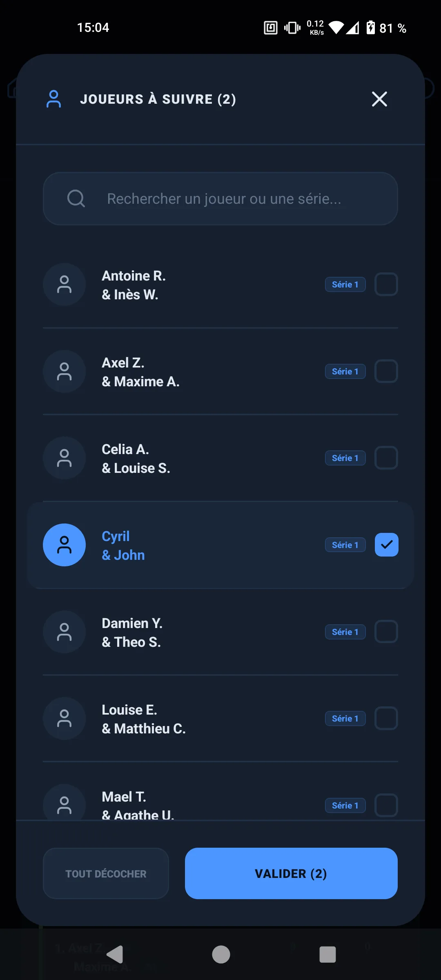Tap the avatar icon for Louise E.
441x980 pixels.
pyautogui.click(x=64, y=718)
